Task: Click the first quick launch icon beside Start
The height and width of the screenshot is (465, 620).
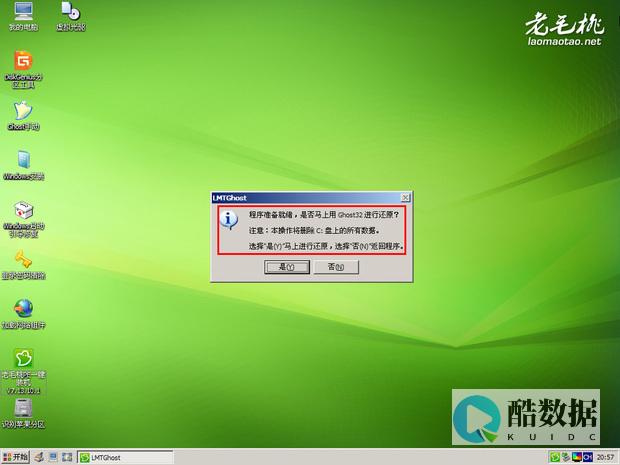Action: click(x=38, y=457)
